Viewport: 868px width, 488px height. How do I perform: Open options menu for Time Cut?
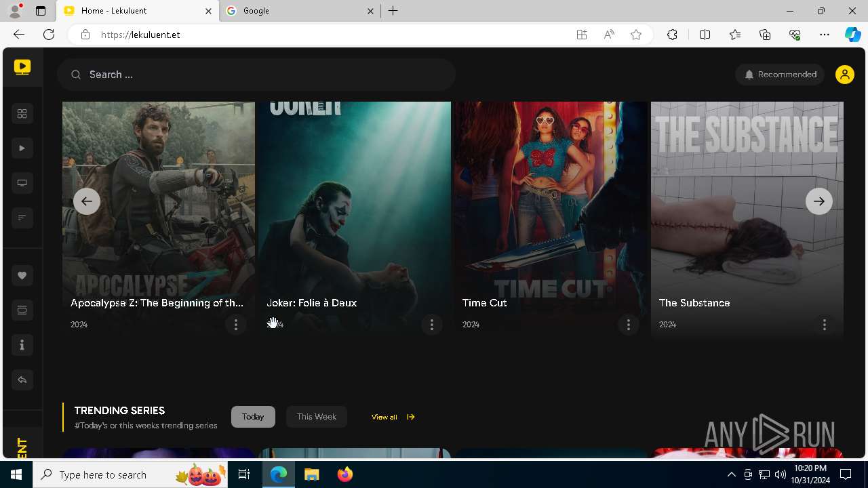[x=629, y=325]
